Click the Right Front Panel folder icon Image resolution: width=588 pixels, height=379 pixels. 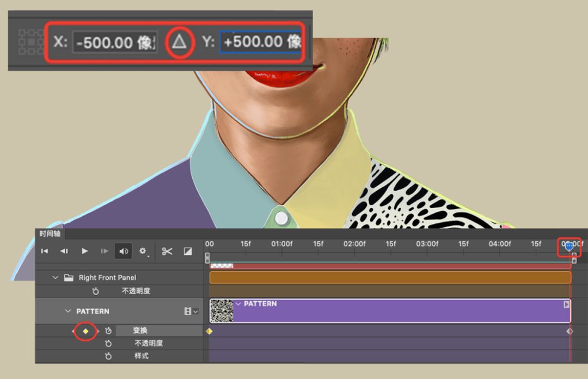click(x=69, y=278)
